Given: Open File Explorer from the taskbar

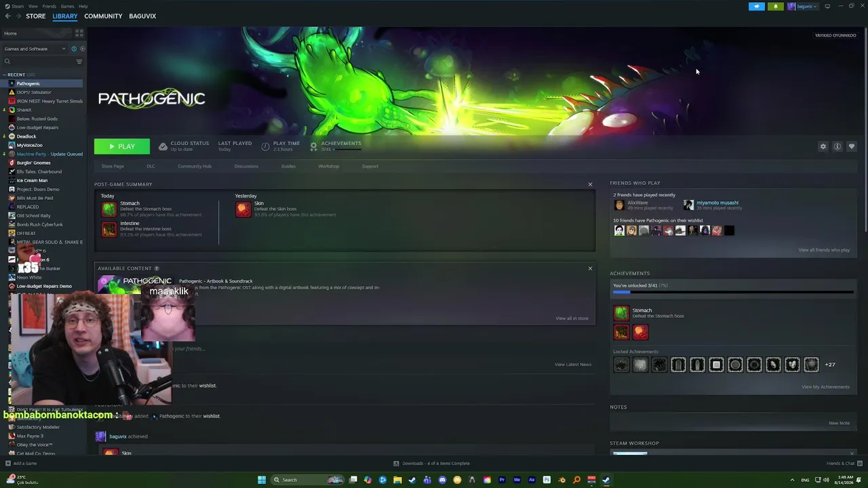Looking at the screenshot, I should [397, 480].
